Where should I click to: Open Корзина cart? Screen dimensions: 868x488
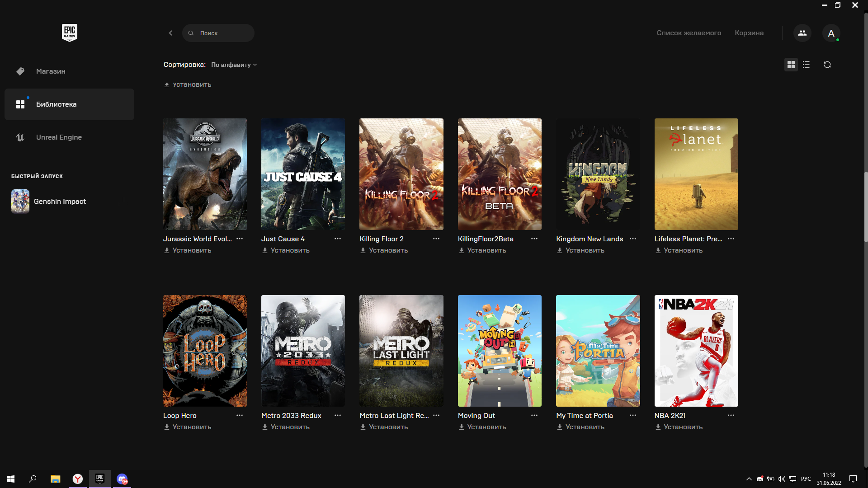tap(749, 33)
